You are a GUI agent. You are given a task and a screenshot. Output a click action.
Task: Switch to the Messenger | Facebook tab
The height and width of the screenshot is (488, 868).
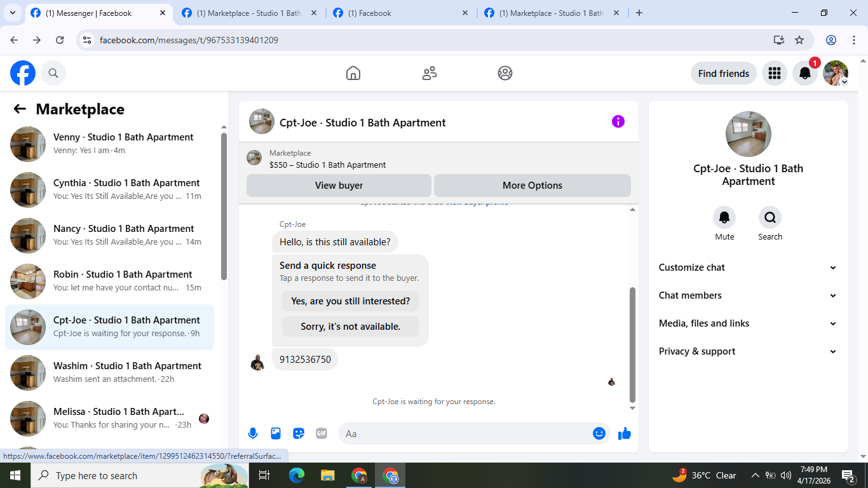[98, 13]
